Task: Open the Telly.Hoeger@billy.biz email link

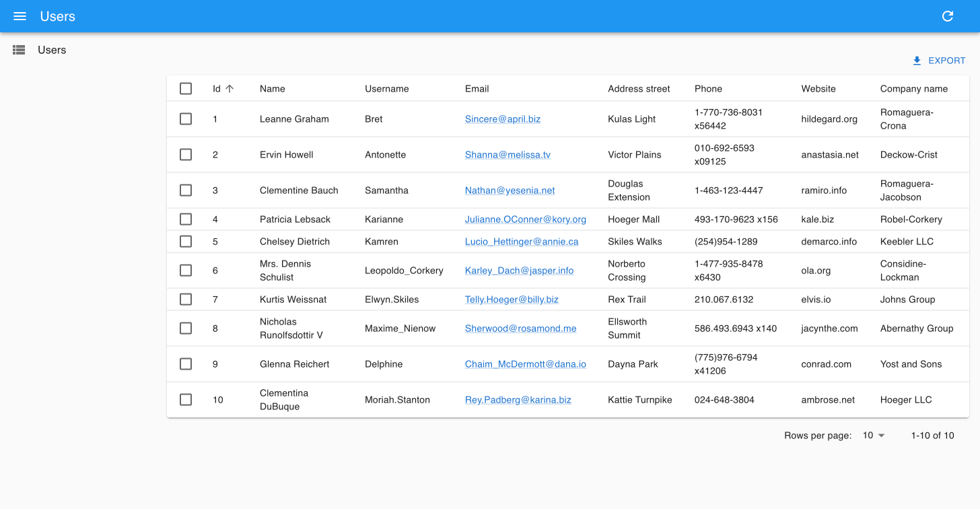Action: click(x=512, y=299)
